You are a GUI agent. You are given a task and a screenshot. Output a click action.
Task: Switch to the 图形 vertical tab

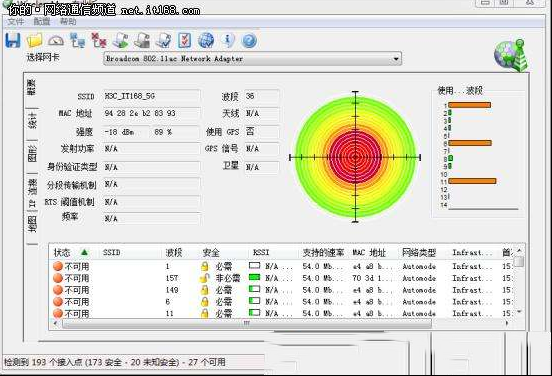32,153
